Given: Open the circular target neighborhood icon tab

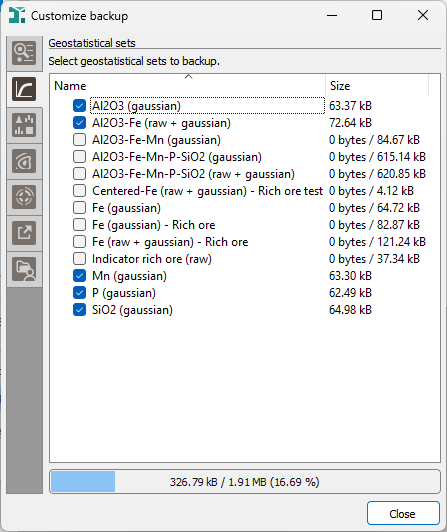Looking at the screenshot, I should pyautogui.click(x=24, y=197).
